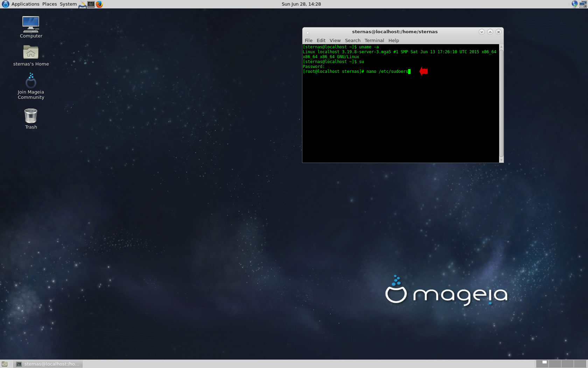This screenshot has width=588, height=368.
Task: Launch the terminal from the top panel icon
Action: tap(91, 4)
